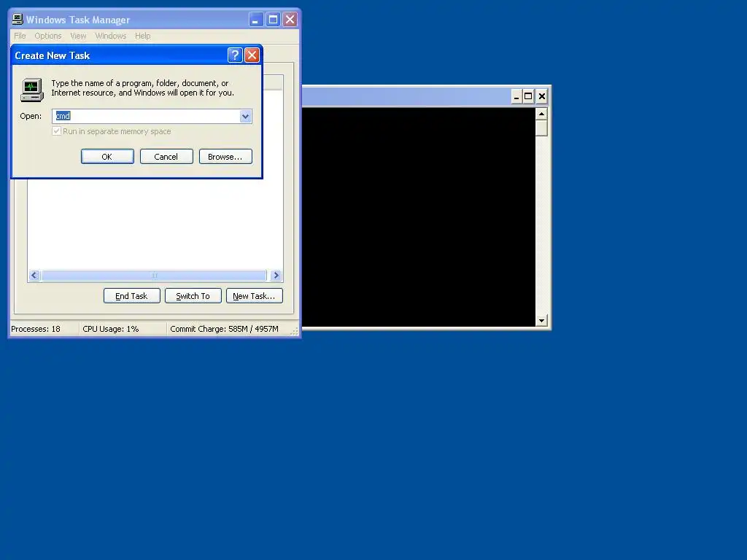Click the Task Manager title bar icon
This screenshot has height=560, width=747.
point(18,19)
